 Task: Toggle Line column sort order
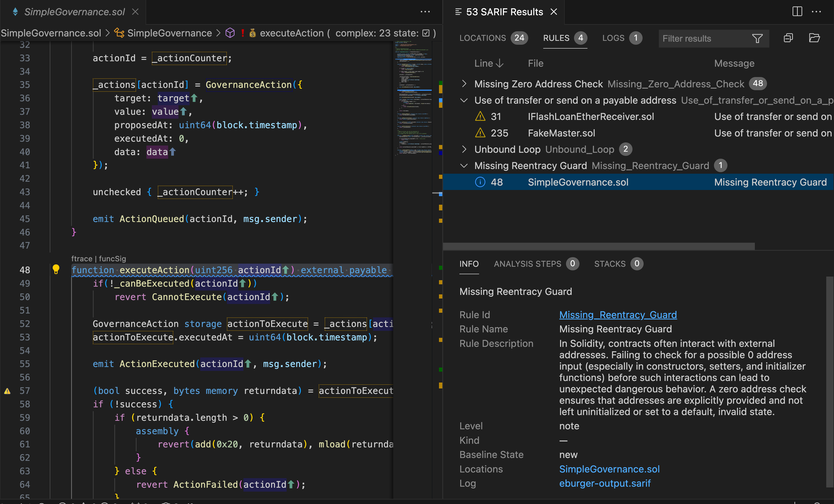coord(489,63)
